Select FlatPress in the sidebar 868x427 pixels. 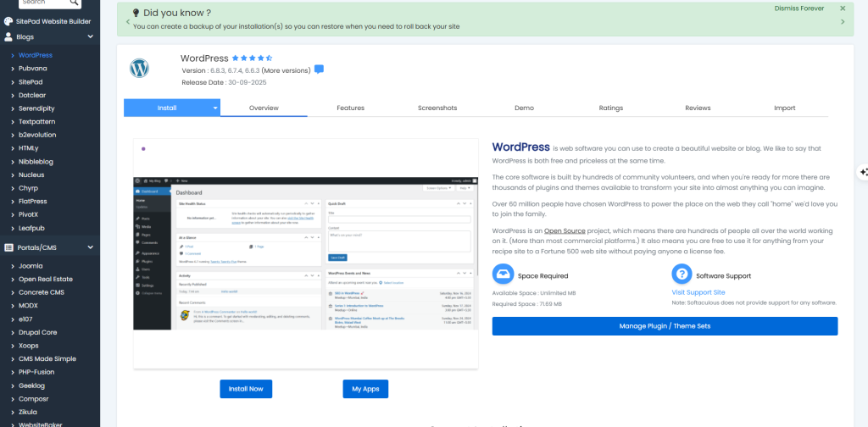coord(33,202)
